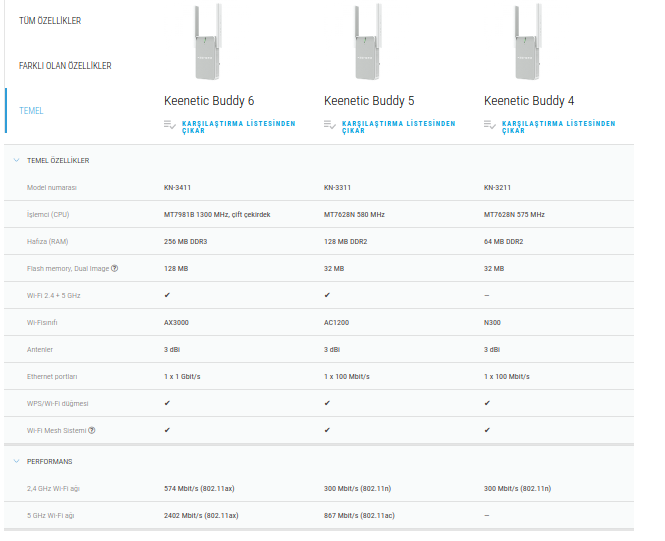Click 574 Mbit/s (802.11ax) value
665x541 pixels.
click(x=199, y=488)
